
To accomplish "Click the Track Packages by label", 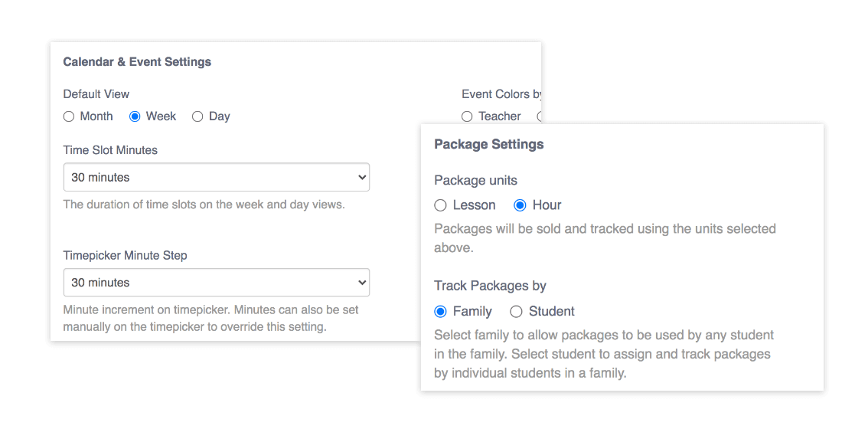I will 490,286.
